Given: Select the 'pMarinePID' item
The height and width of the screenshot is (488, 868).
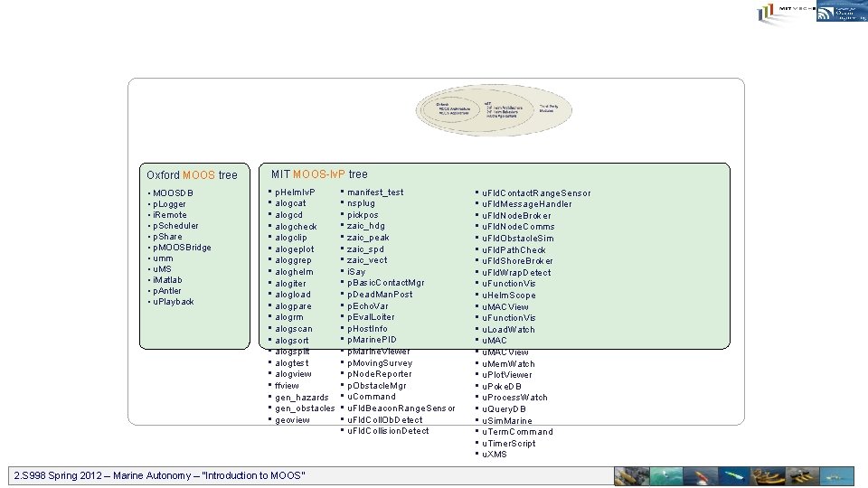Looking at the screenshot, I should pyautogui.click(x=372, y=340).
